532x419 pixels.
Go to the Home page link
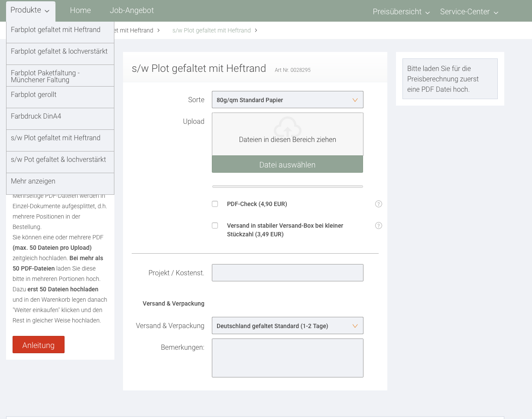80,10
